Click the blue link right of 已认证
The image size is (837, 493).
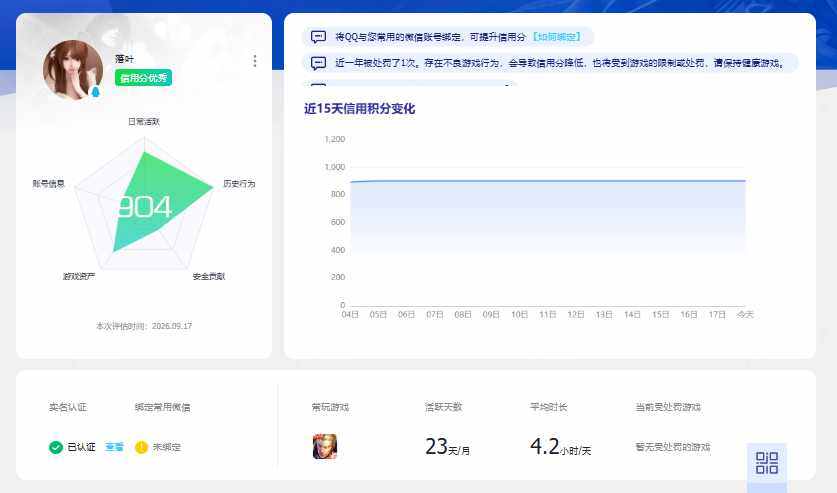click(x=114, y=447)
